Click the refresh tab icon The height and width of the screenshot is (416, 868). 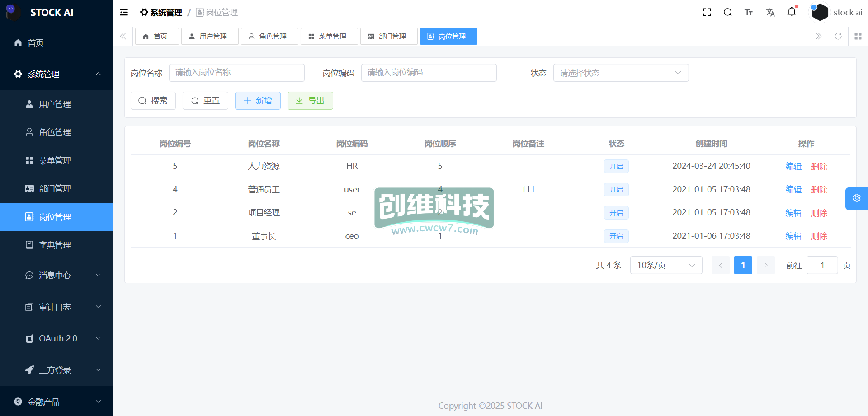click(x=838, y=37)
